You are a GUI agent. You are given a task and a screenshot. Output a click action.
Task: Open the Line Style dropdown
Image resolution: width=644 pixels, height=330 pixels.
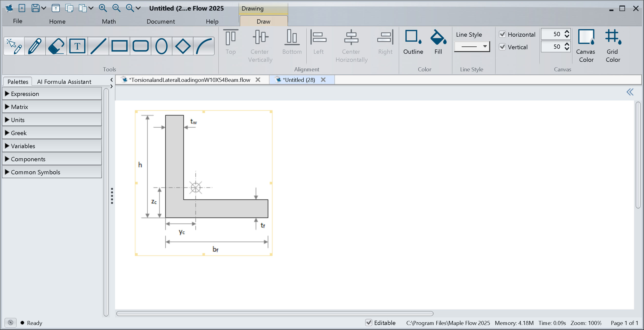point(484,46)
